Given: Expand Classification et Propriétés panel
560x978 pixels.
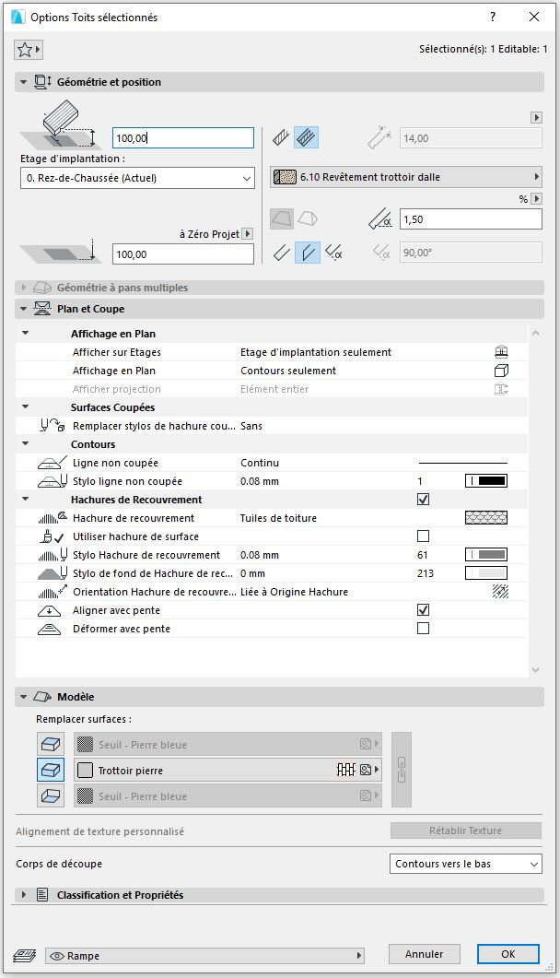Looking at the screenshot, I should pos(24,895).
